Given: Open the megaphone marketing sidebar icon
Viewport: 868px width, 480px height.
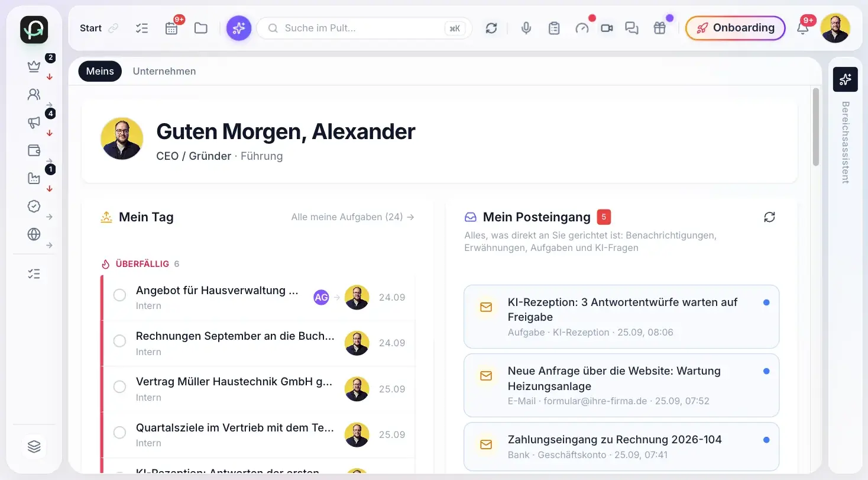Looking at the screenshot, I should 34,123.
